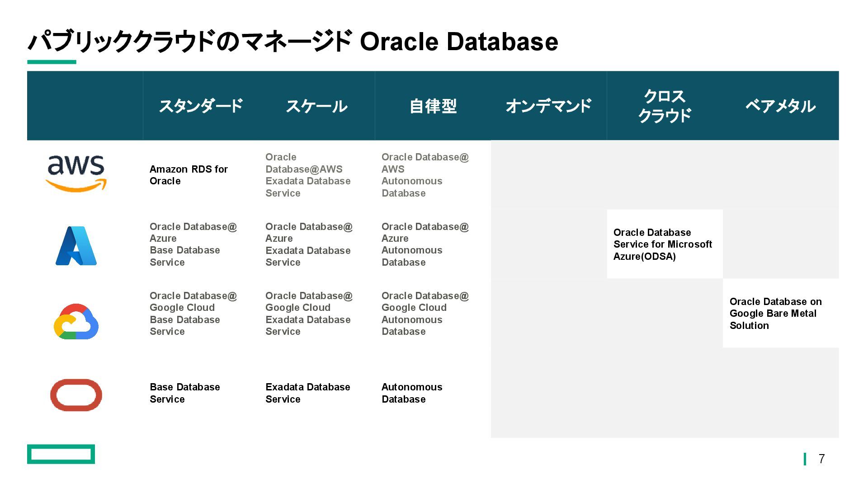Select the slide title about managed Oracle Database
Image resolution: width=868 pixels, height=488 pixels.
(x=293, y=42)
